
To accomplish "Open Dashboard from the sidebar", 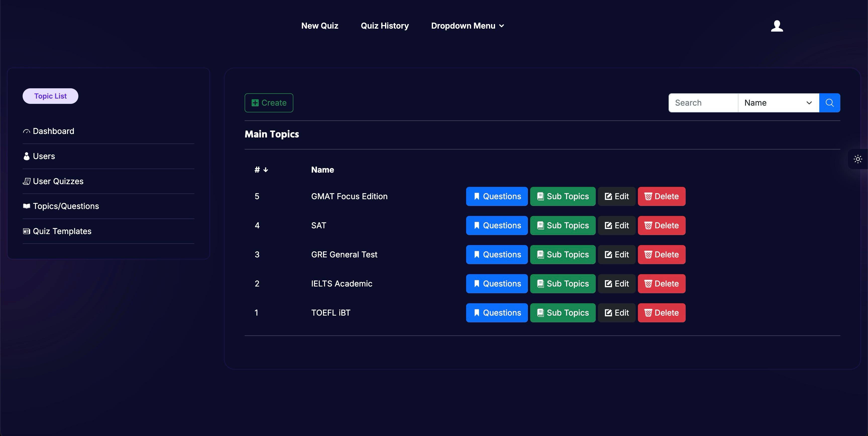I will (48, 131).
